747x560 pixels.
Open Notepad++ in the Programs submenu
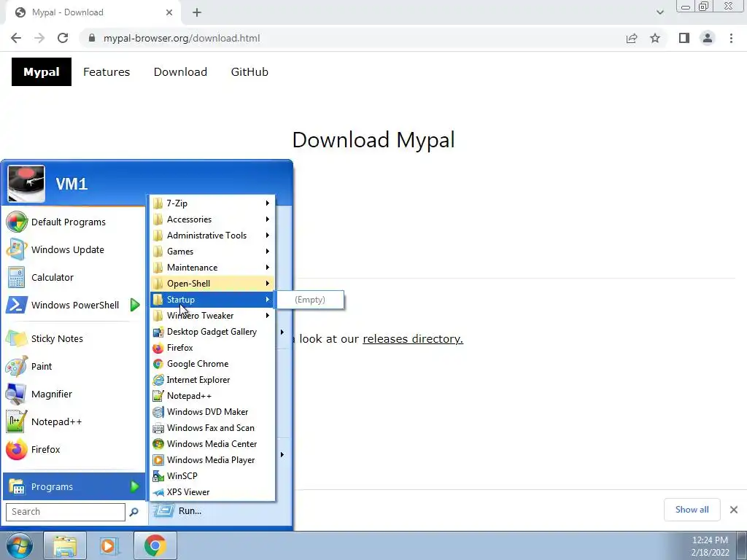(212, 396)
